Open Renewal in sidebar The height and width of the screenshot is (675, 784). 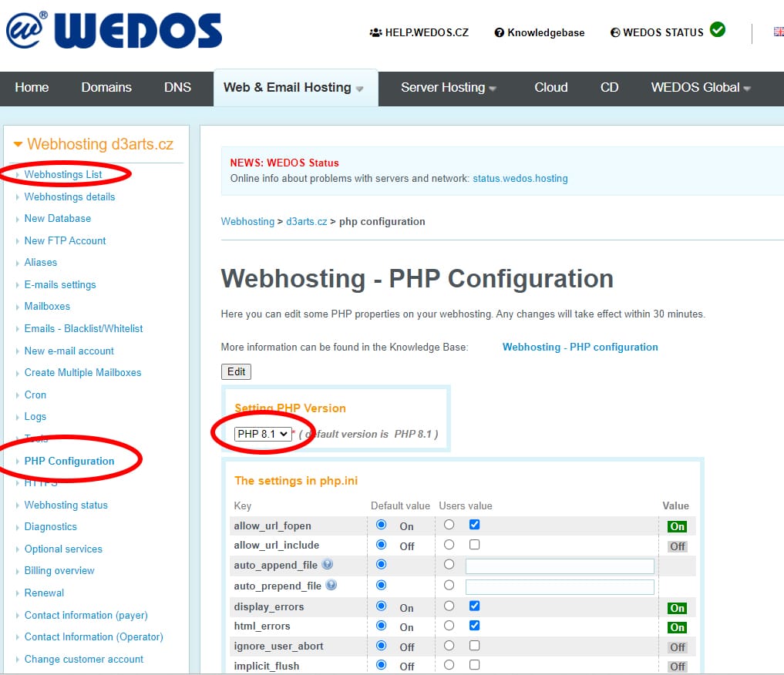[x=44, y=593]
